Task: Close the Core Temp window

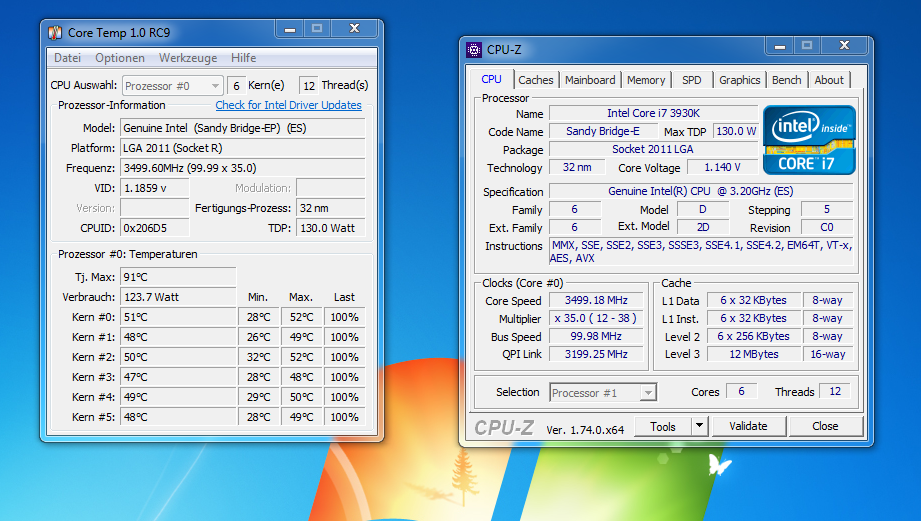Action: (354, 28)
